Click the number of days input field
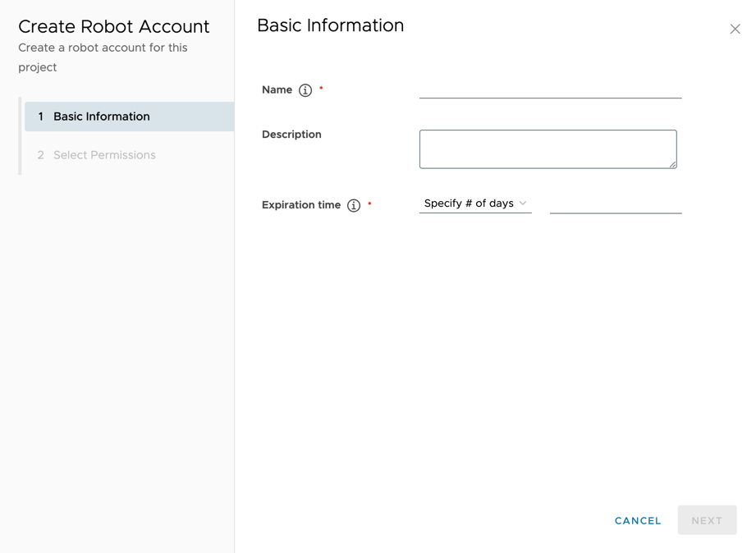 (x=616, y=206)
